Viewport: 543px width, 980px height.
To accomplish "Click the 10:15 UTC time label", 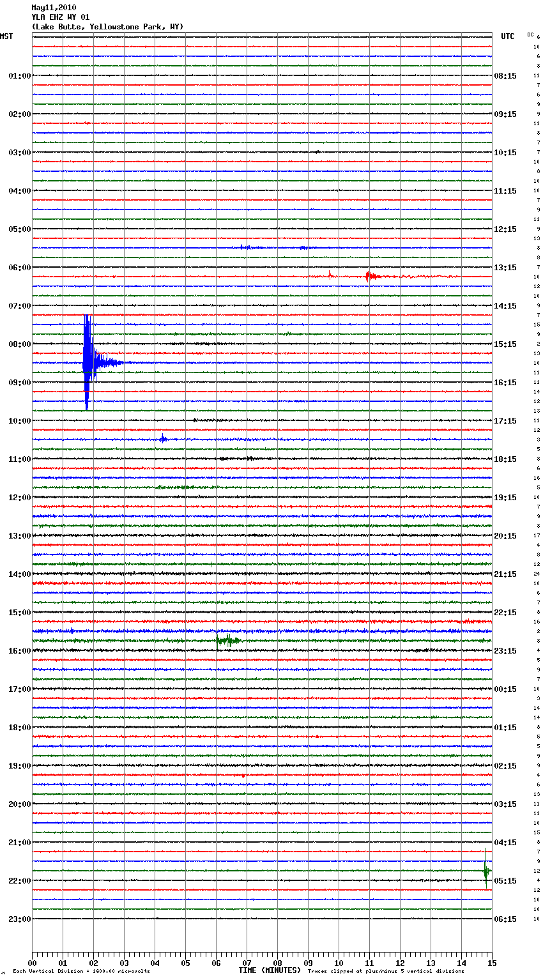I will (x=505, y=153).
